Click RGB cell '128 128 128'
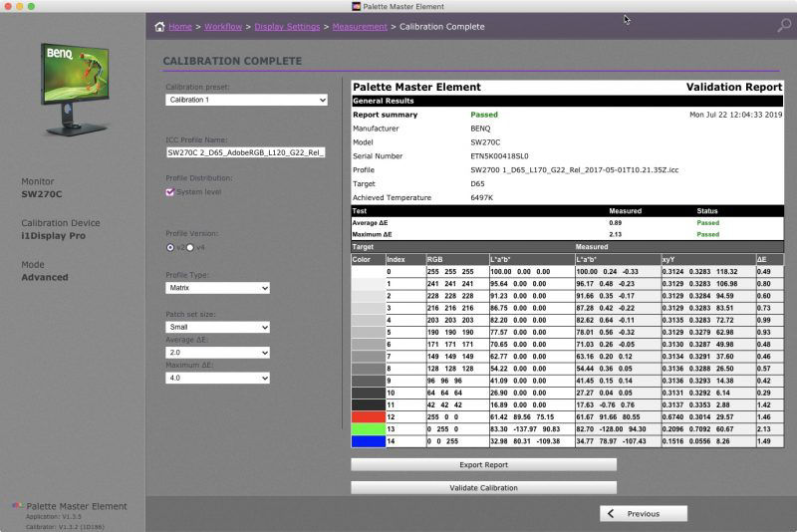This screenshot has height=532, width=797. [x=450, y=369]
